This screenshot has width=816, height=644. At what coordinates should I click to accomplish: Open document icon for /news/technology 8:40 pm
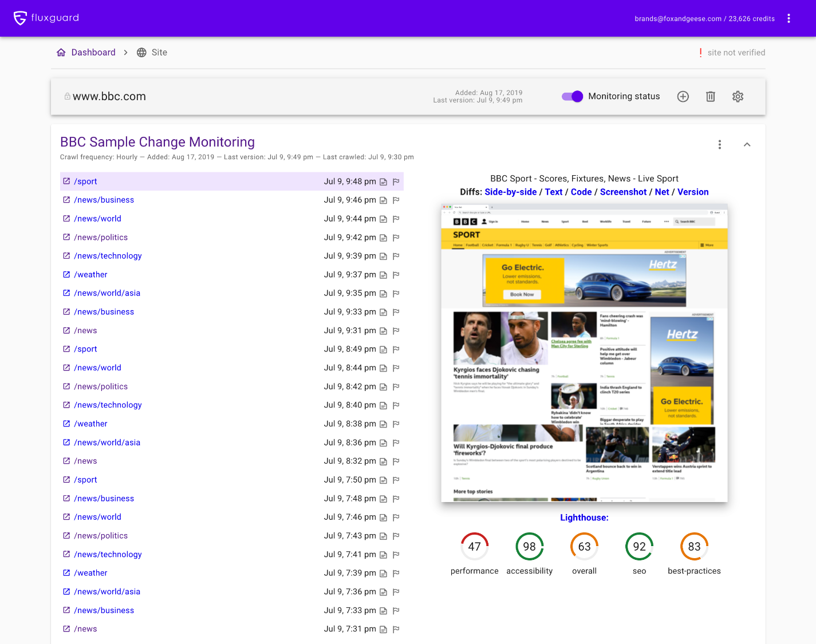[x=384, y=405]
